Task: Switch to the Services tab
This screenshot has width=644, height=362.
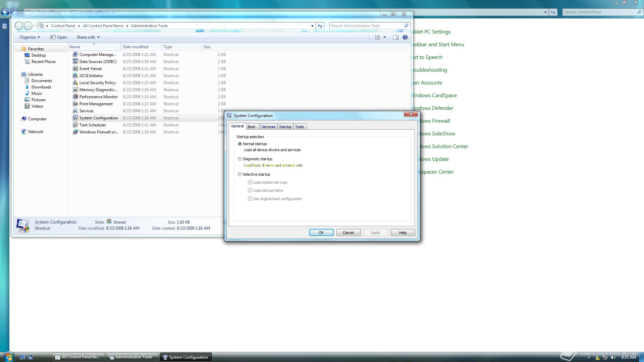Action: point(268,127)
